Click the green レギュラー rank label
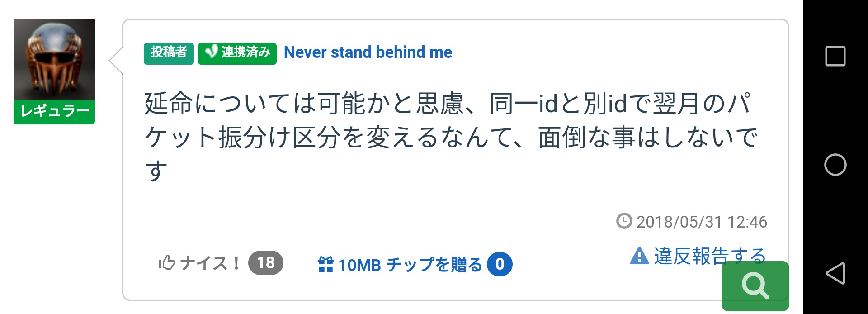 [x=54, y=112]
